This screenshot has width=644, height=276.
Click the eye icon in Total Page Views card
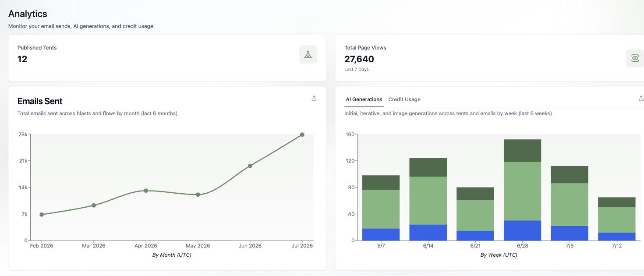click(635, 58)
